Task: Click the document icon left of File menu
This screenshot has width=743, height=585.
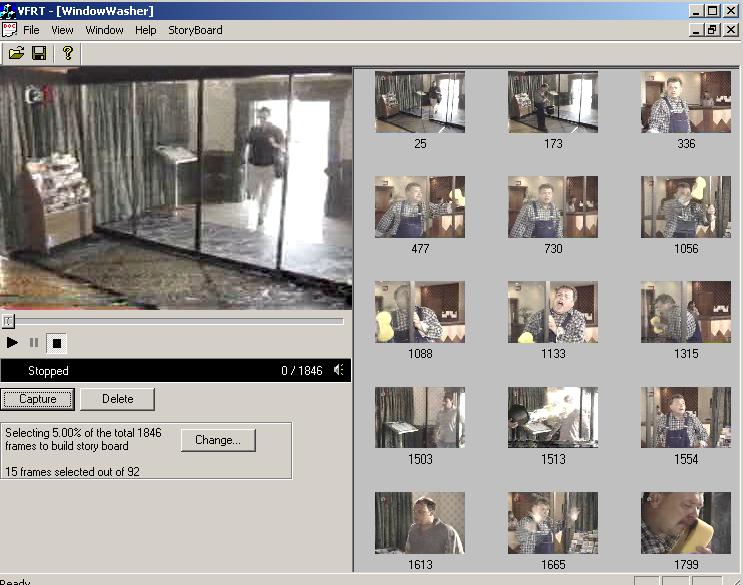Action: [x=9, y=30]
